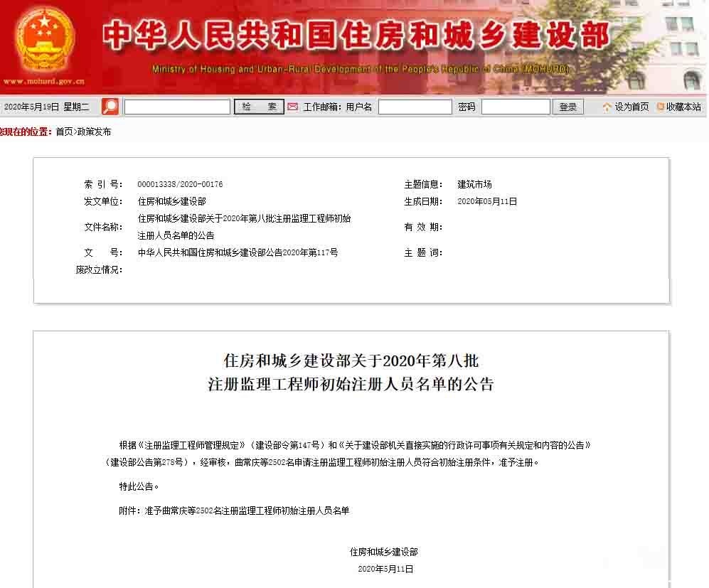Click the issuing unit value 住房和城乡建设部
Image resolution: width=709 pixels, height=588 pixels.
[172, 201]
